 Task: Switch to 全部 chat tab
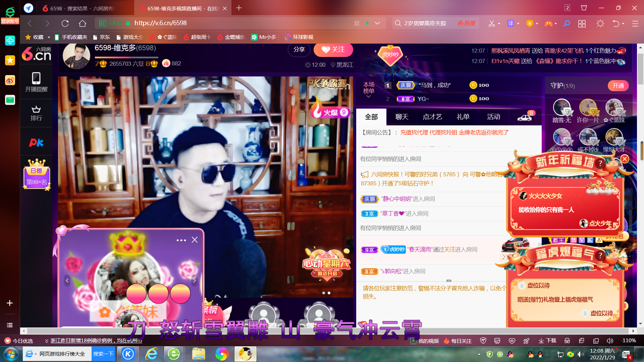click(371, 117)
